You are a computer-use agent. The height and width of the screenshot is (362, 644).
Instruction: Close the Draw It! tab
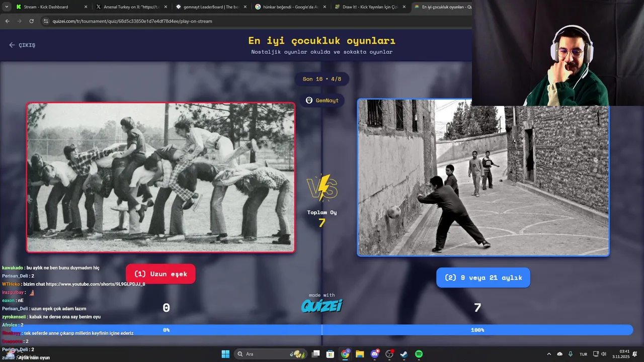(x=404, y=7)
